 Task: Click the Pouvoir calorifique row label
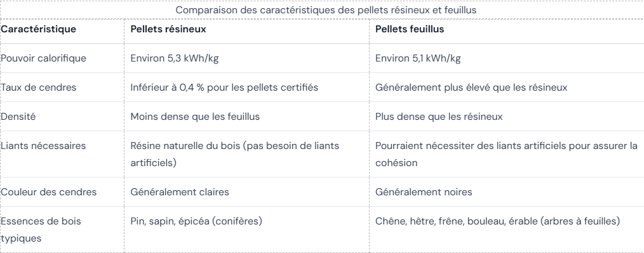[x=62, y=58]
